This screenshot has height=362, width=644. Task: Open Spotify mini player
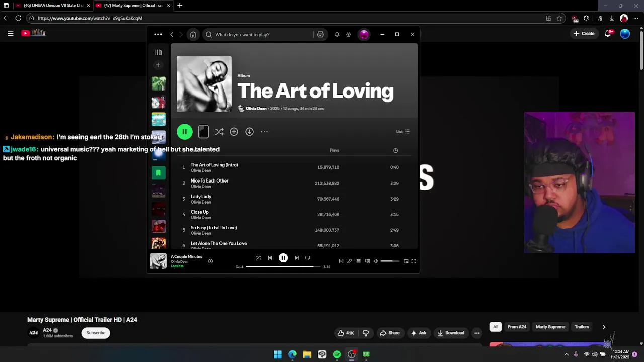pyautogui.click(x=406, y=261)
